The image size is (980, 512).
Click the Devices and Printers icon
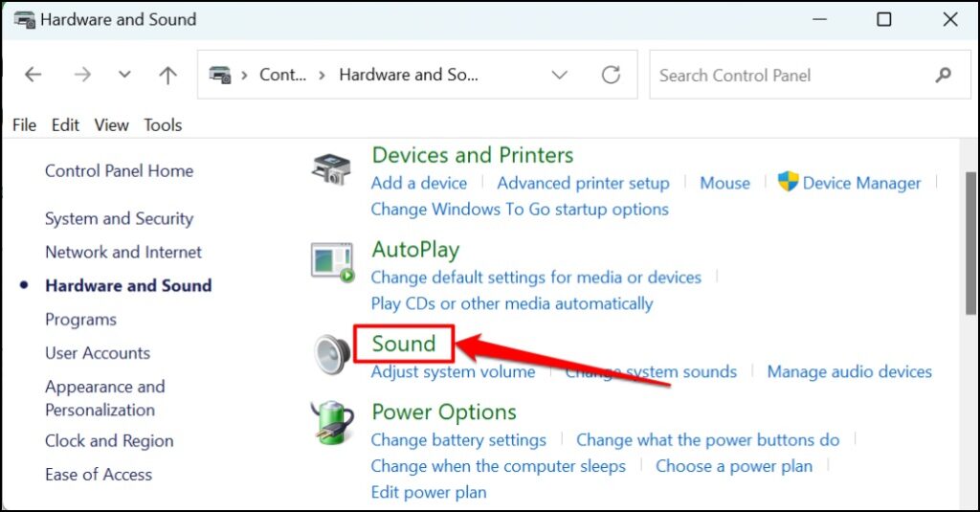pos(332,168)
